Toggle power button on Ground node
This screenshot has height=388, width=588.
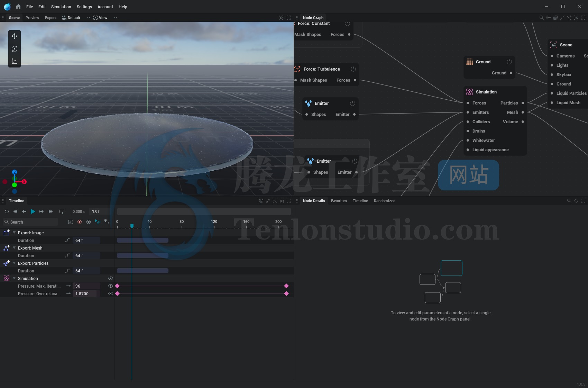pyautogui.click(x=509, y=62)
